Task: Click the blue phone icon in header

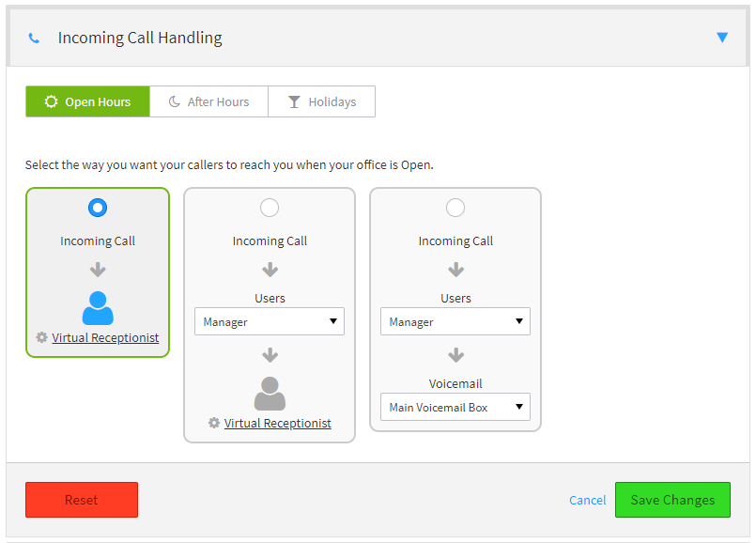Action: 34,39
